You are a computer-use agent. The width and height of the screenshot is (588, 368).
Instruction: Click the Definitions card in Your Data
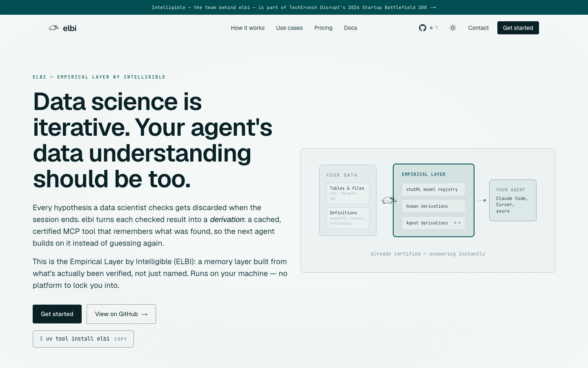coord(348,218)
